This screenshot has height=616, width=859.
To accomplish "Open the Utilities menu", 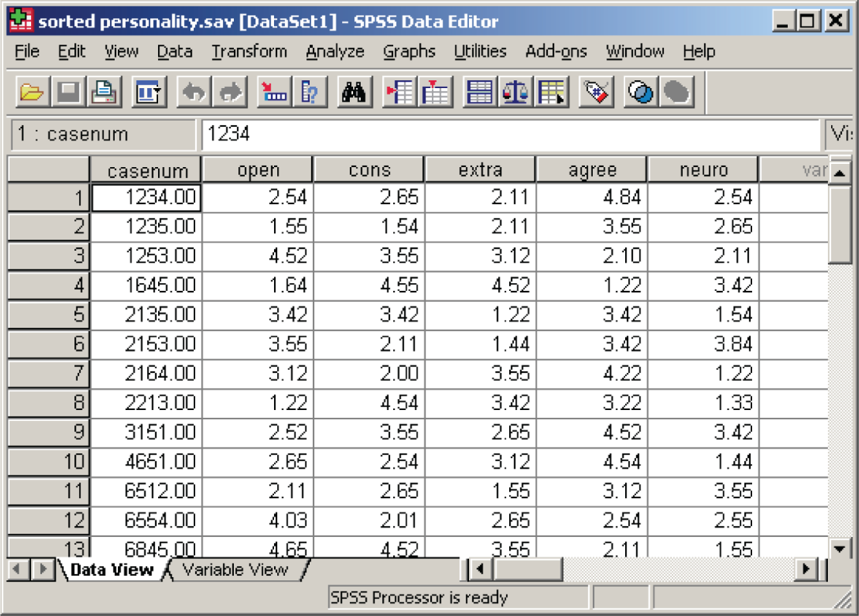I will pyautogui.click(x=480, y=52).
